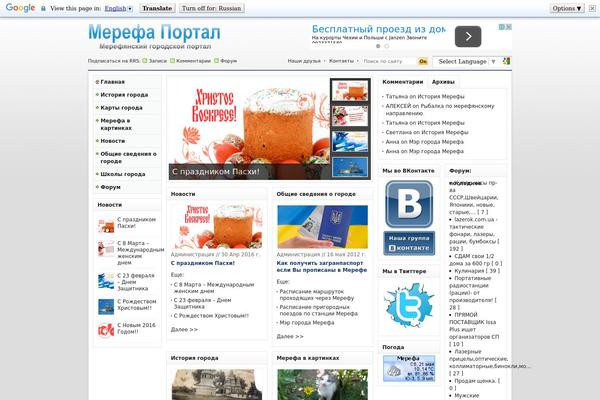The width and height of the screenshot is (600, 400).
Task: Open lazerok.com.ua forum topic
Action: 474,234
